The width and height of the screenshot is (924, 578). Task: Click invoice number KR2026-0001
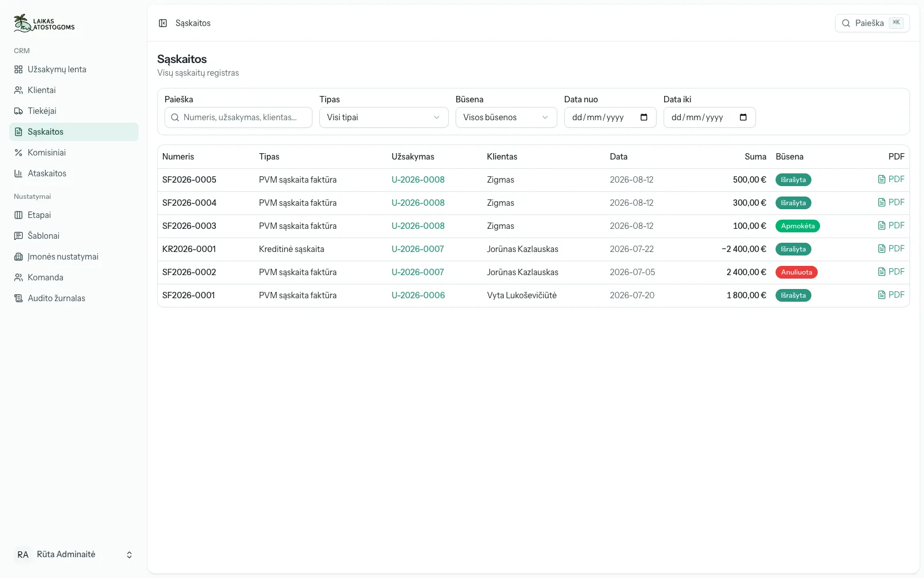[189, 249]
